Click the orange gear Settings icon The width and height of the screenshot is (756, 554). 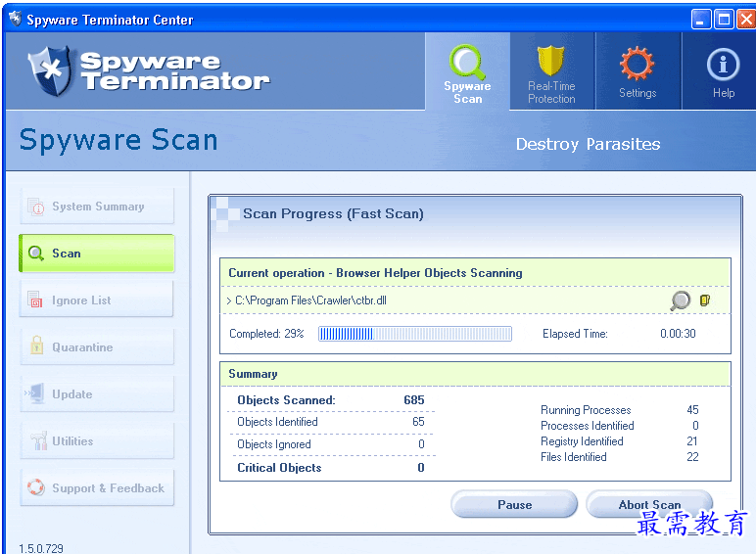pos(637,64)
